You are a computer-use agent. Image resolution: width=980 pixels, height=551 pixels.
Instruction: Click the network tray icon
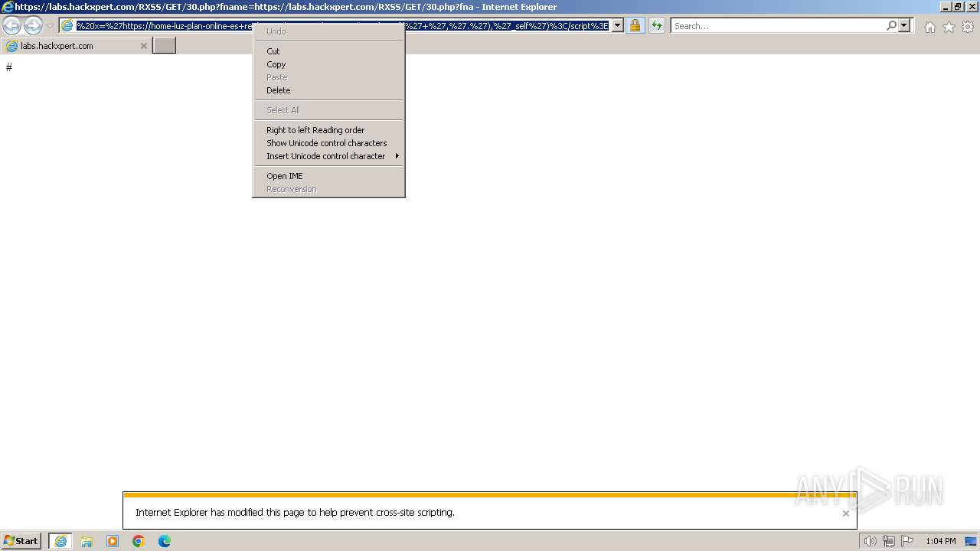pos(889,541)
